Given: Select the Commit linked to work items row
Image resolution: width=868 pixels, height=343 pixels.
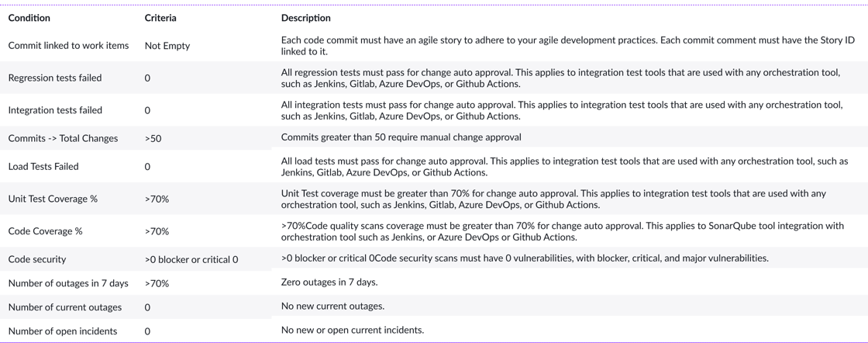Looking at the screenshot, I should click(x=434, y=46).
